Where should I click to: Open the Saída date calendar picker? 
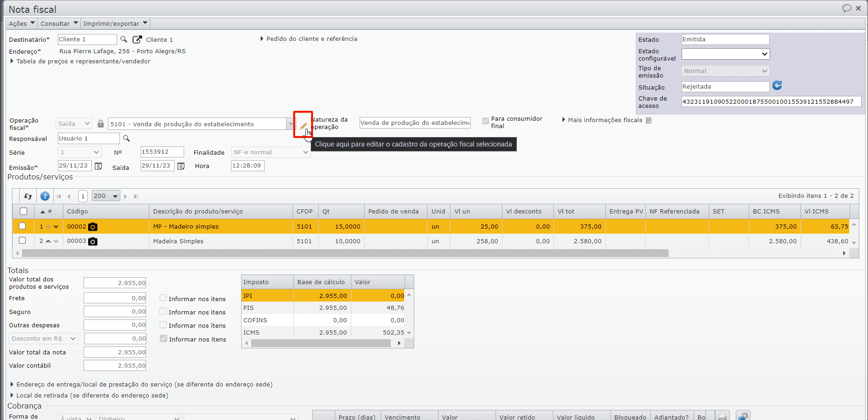tap(181, 166)
